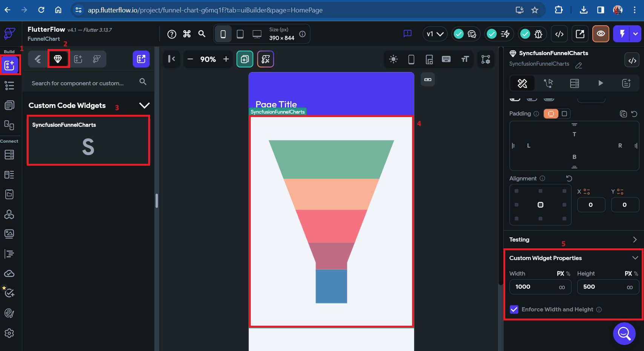Click the purple create component button

click(x=141, y=59)
